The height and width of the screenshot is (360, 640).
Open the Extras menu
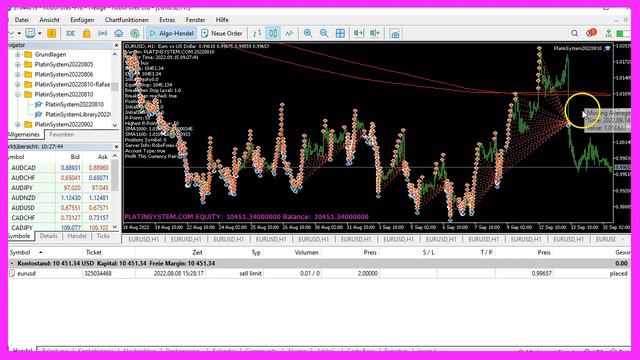coord(167,20)
